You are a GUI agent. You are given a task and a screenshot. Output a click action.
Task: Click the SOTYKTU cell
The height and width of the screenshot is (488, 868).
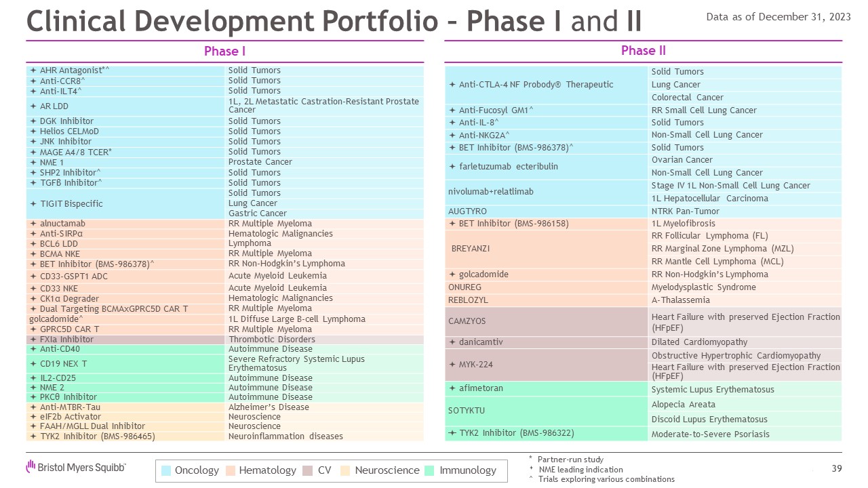click(x=547, y=411)
